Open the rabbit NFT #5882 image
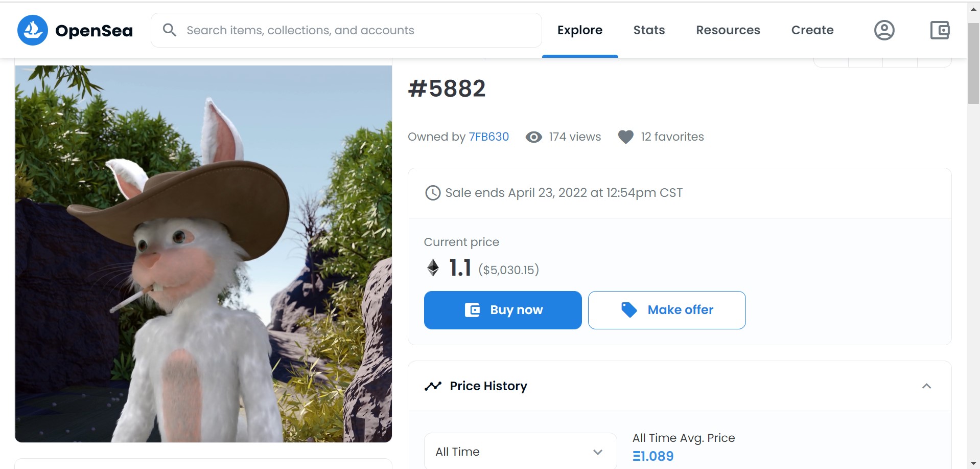Image resolution: width=980 pixels, height=469 pixels. pyautogui.click(x=203, y=254)
